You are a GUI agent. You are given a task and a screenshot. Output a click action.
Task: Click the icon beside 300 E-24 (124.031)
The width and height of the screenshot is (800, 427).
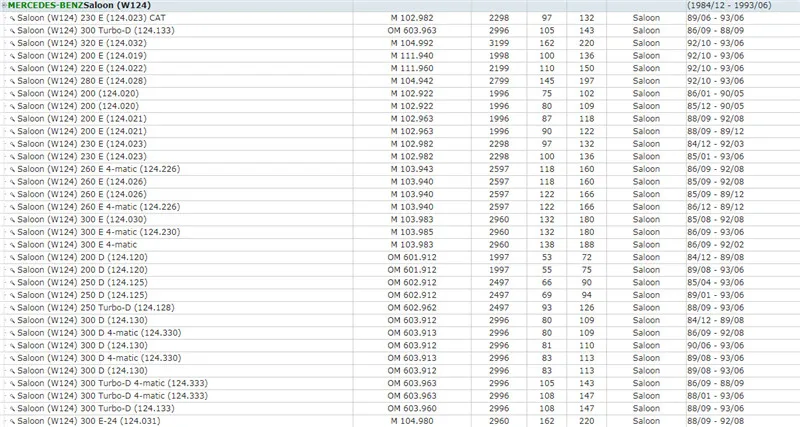click(x=12, y=421)
